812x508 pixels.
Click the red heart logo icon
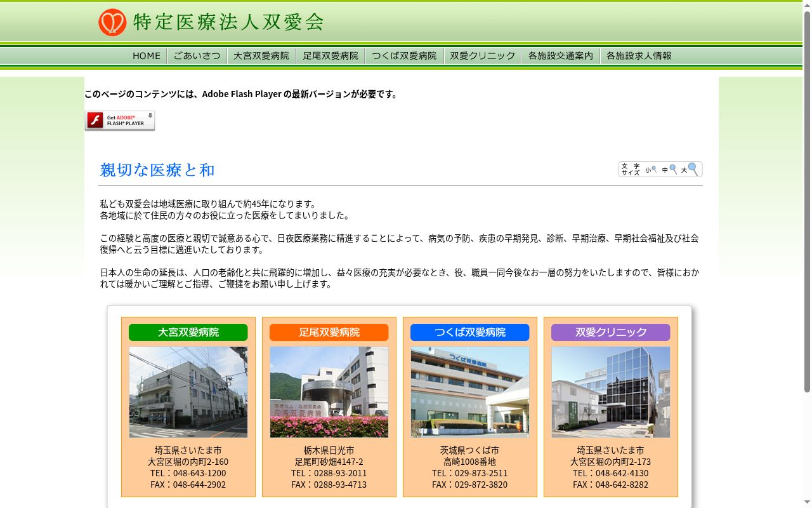pos(112,22)
